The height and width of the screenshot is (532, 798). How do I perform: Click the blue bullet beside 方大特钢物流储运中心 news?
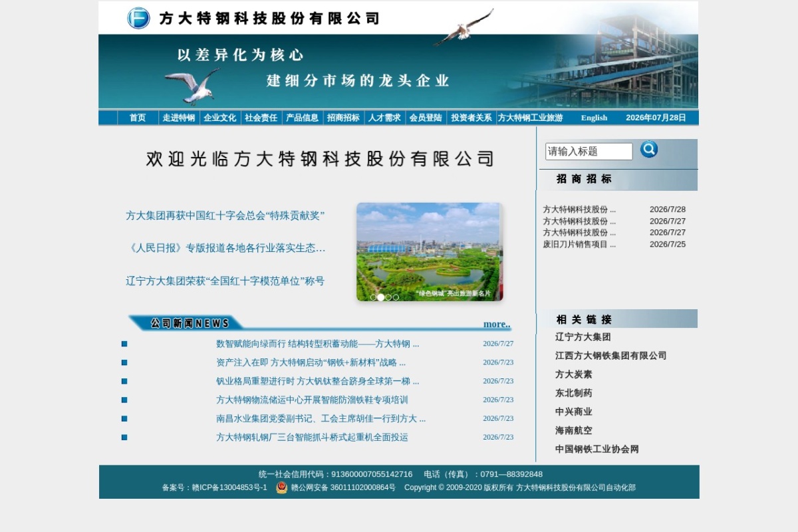coord(124,400)
